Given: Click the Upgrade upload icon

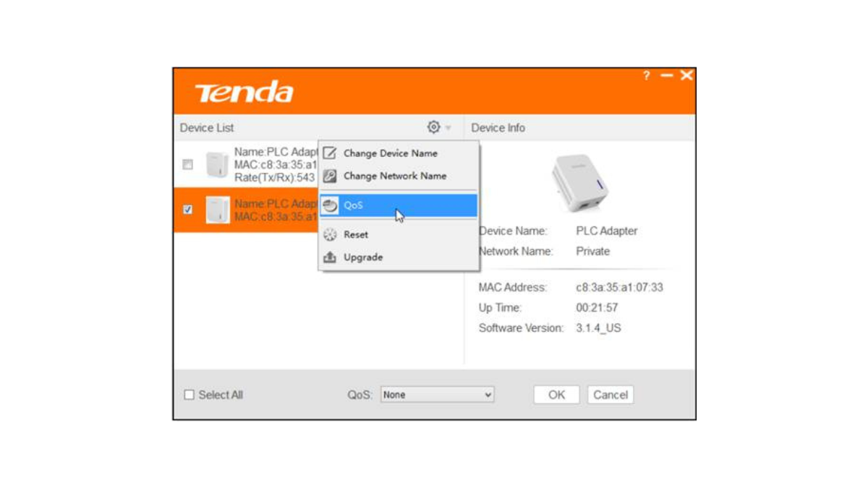Looking at the screenshot, I should (330, 257).
